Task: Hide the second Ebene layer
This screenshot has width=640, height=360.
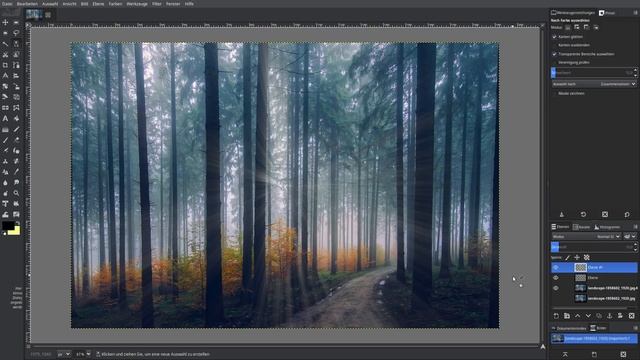Action: click(x=556, y=278)
